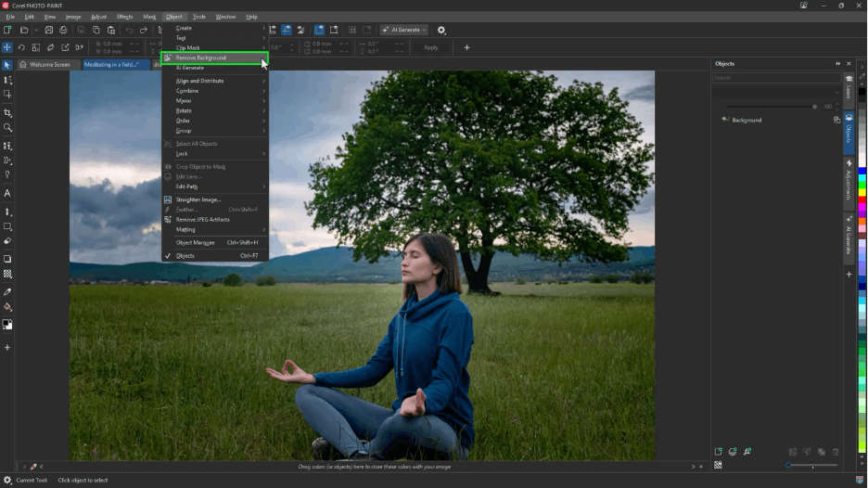This screenshot has width=868, height=488.
Task: Expand the Rotate submenu
Action: 215,110
